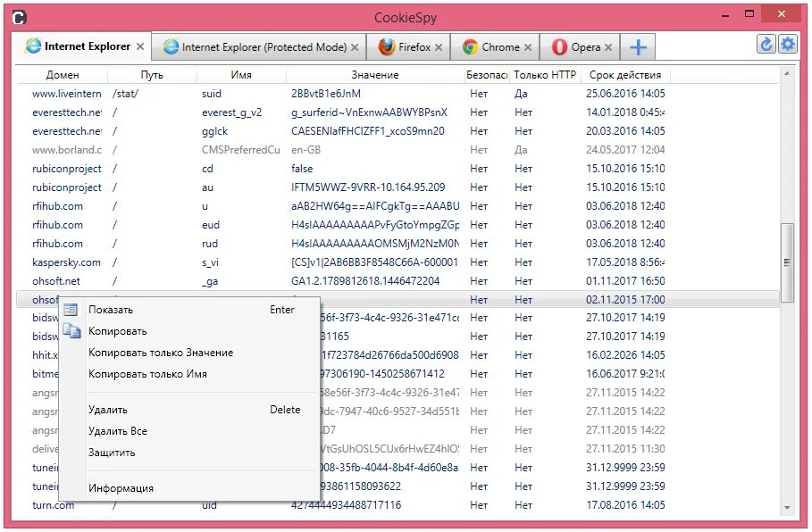Select the kaspersky.com domain cell
812x532 pixels.
[x=66, y=262]
